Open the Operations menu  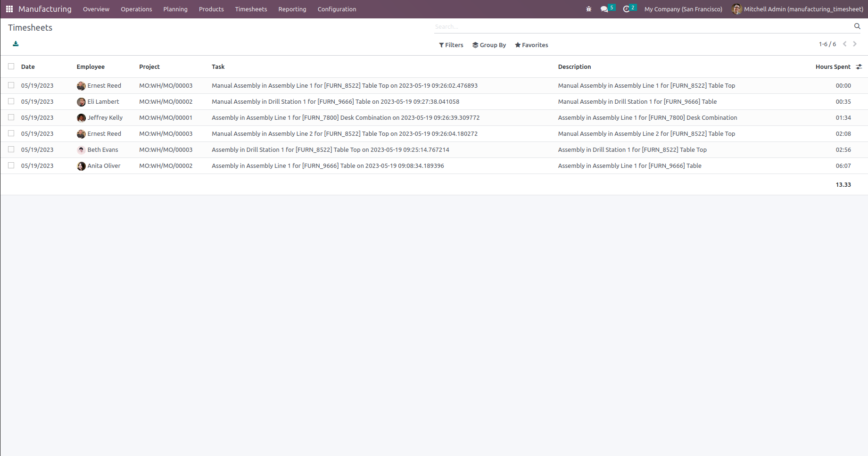[136, 9]
